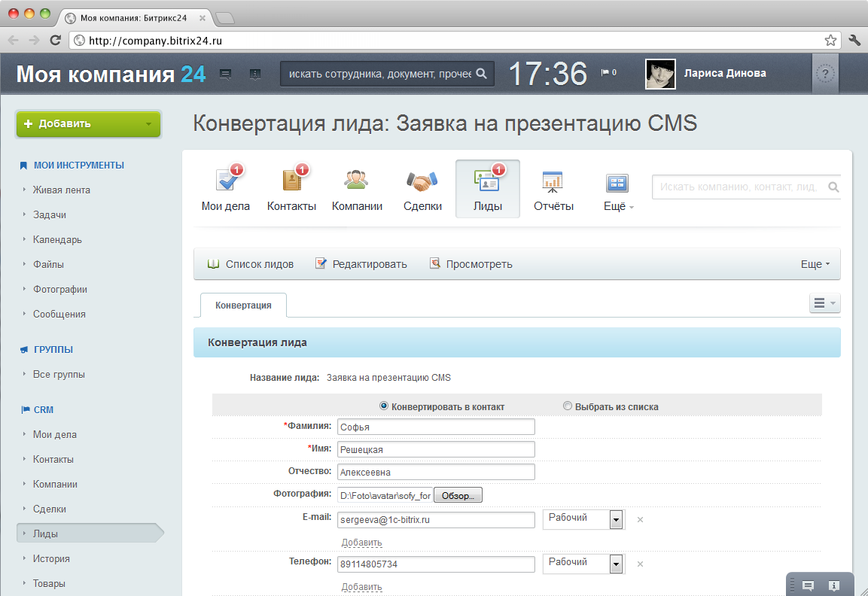Image resolution: width=868 pixels, height=596 pixels.
Task: Click the magnifier in CRM search field
Action: (833, 187)
